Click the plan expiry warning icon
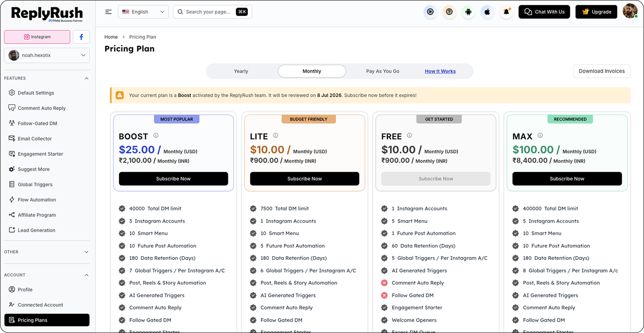This screenshot has height=333, width=644. coord(119,95)
